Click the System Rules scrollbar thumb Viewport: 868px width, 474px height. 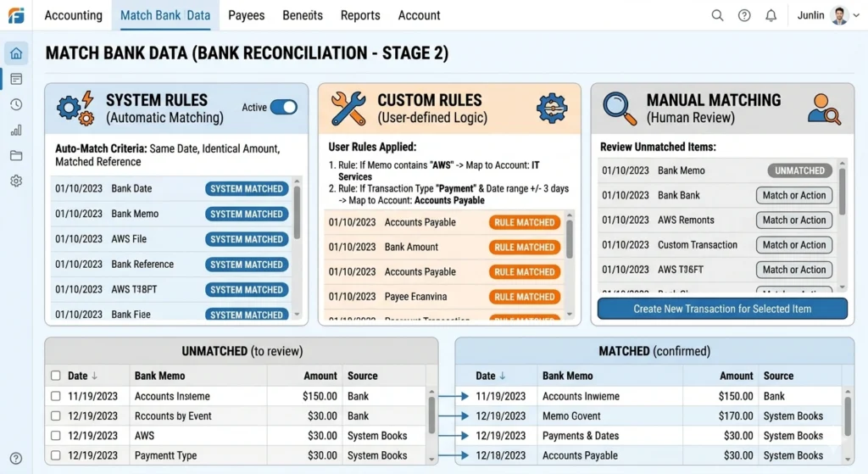tap(298, 212)
